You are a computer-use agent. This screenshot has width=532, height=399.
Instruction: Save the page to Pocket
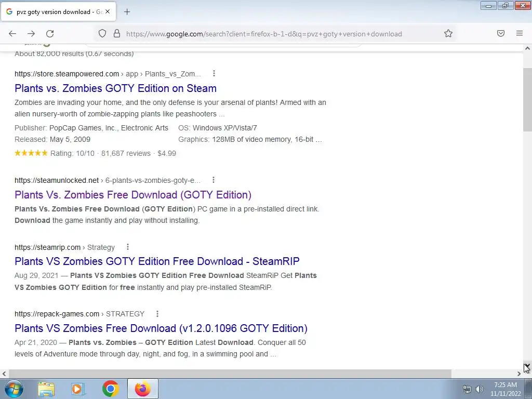[x=501, y=33]
